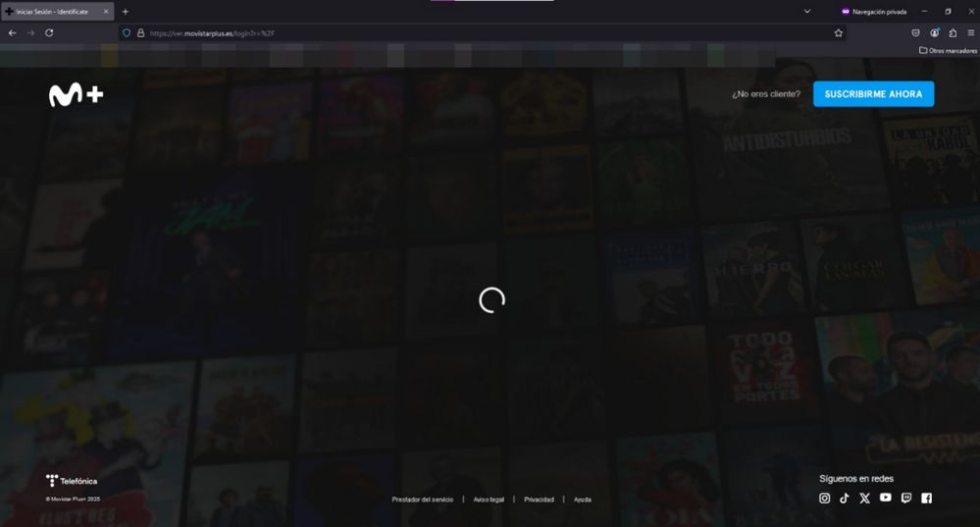Image resolution: width=980 pixels, height=527 pixels.
Task: Open the Facebook social link
Action: click(x=926, y=499)
